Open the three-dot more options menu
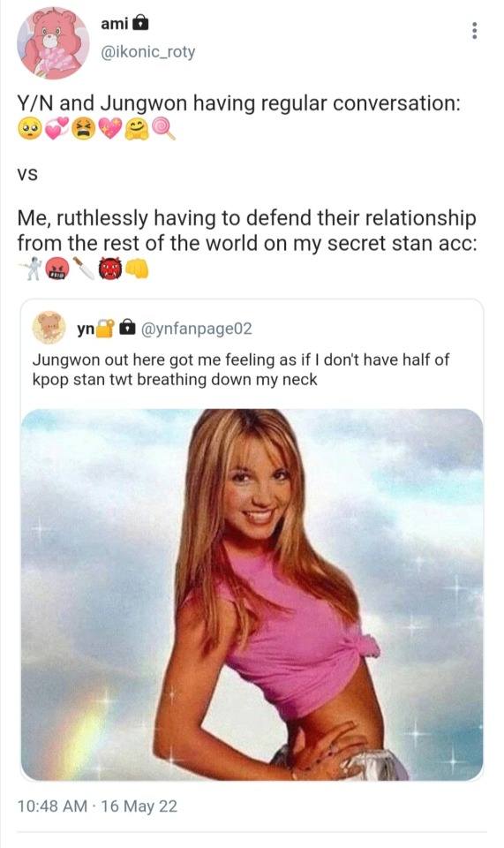The width and height of the screenshot is (504, 848). click(474, 31)
